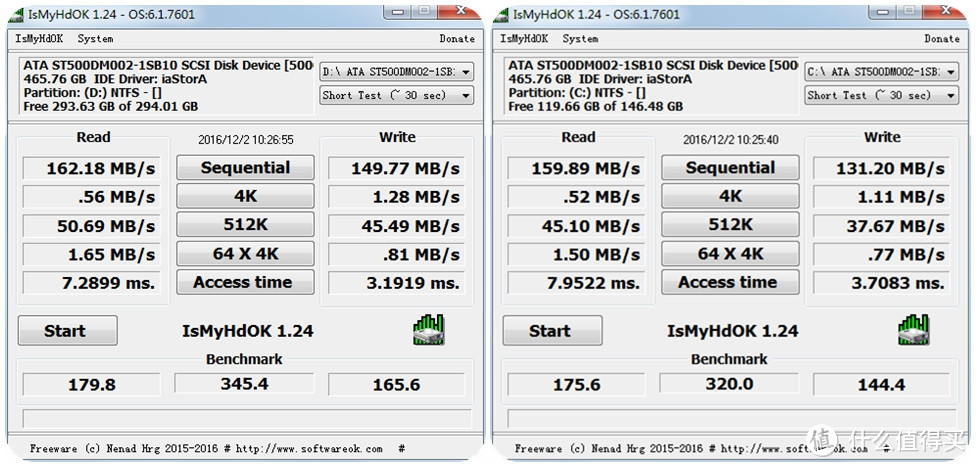Click the IsMyHdOK title bar icon in the left window

[x=15, y=15]
